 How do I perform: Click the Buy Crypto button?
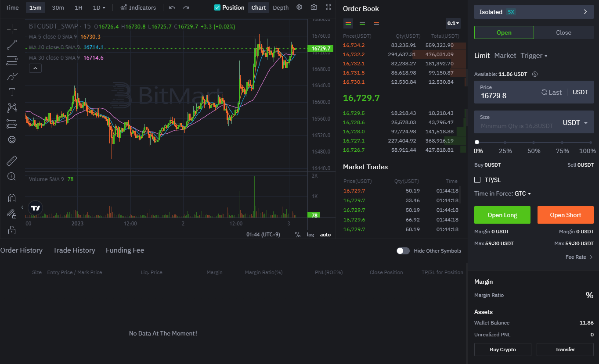503,350
